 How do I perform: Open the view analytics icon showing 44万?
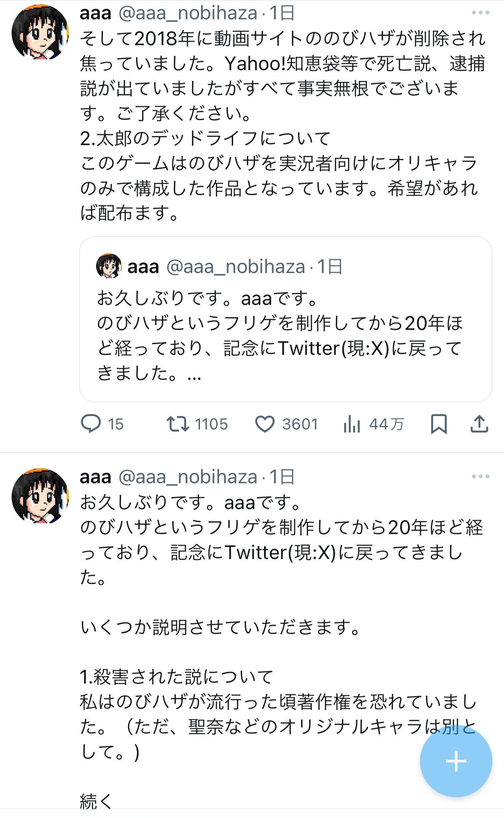click(352, 424)
